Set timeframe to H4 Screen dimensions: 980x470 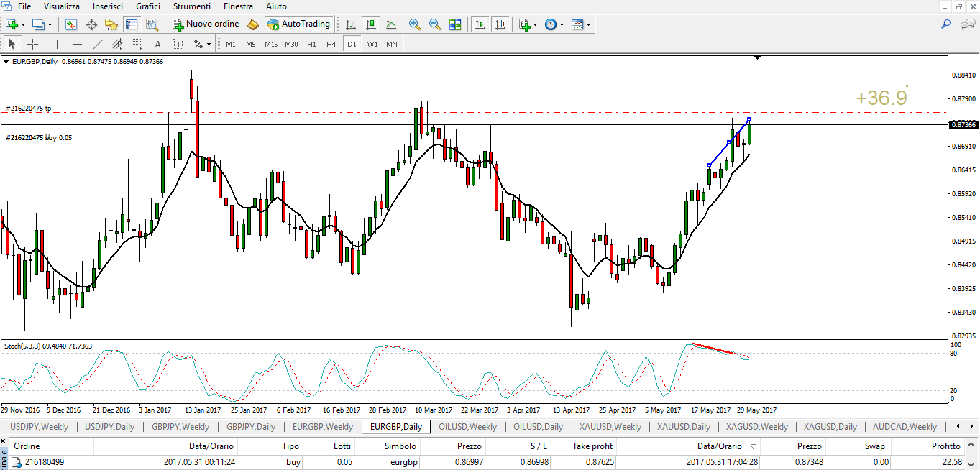(x=331, y=44)
